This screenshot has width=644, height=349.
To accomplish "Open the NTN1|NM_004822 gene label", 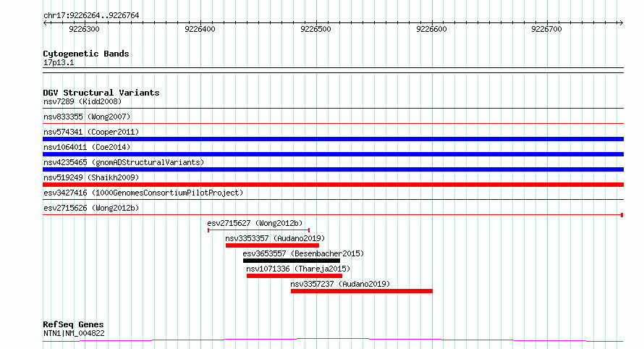I will (74, 333).
